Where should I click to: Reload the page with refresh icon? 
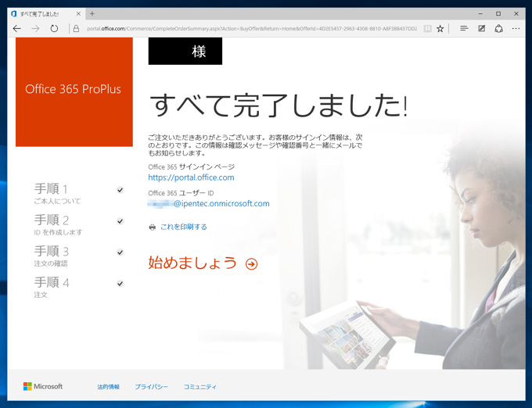click(x=54, y=29)
